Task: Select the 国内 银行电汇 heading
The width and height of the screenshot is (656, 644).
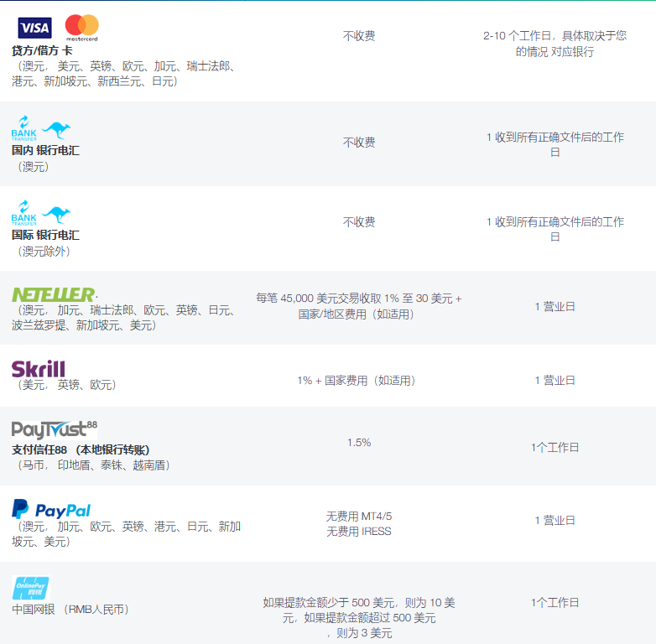Action: click(45, 151)
